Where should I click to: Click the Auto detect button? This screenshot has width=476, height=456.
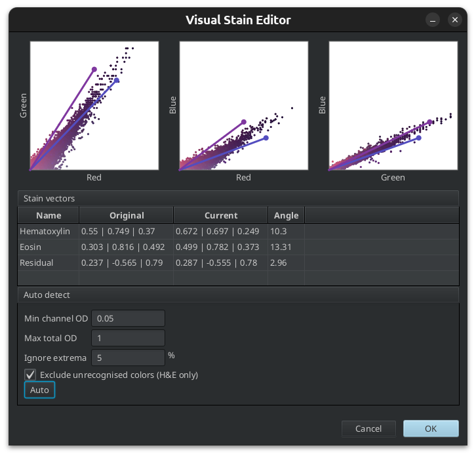tap(39, 390)
